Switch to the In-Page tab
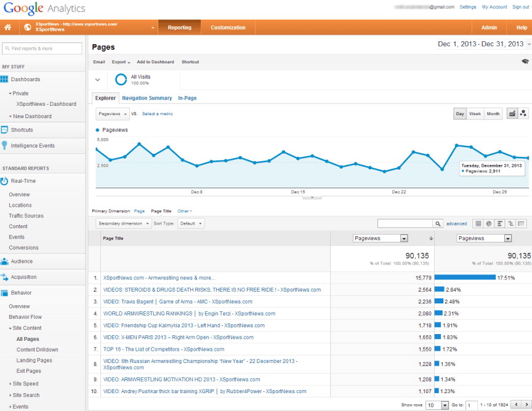The image size is (532, 411). coord(187,98)
